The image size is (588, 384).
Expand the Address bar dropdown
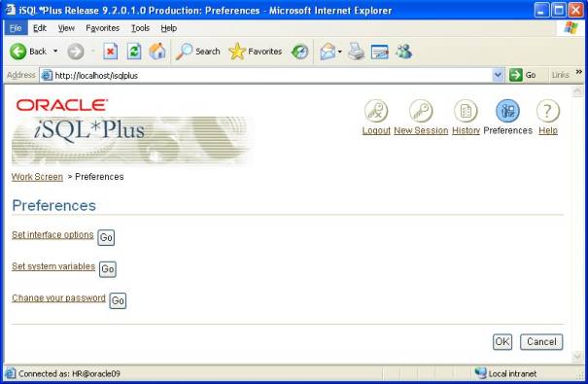(x=498, y=75)
